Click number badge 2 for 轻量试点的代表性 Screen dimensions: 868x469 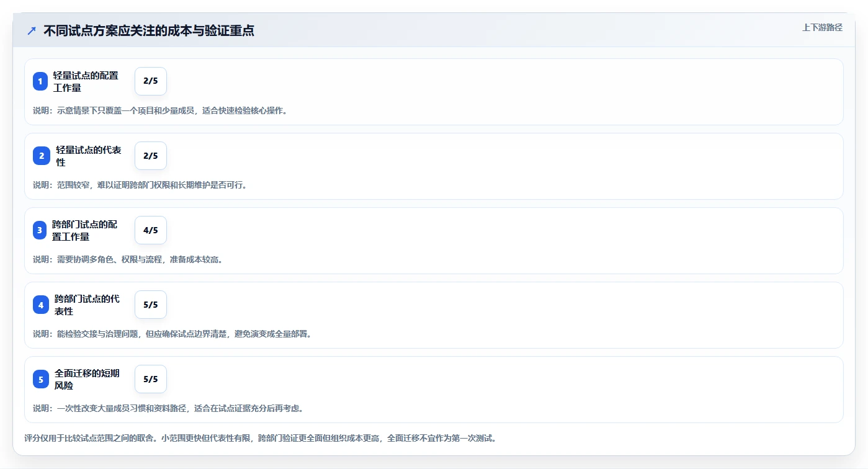(42, 156)
